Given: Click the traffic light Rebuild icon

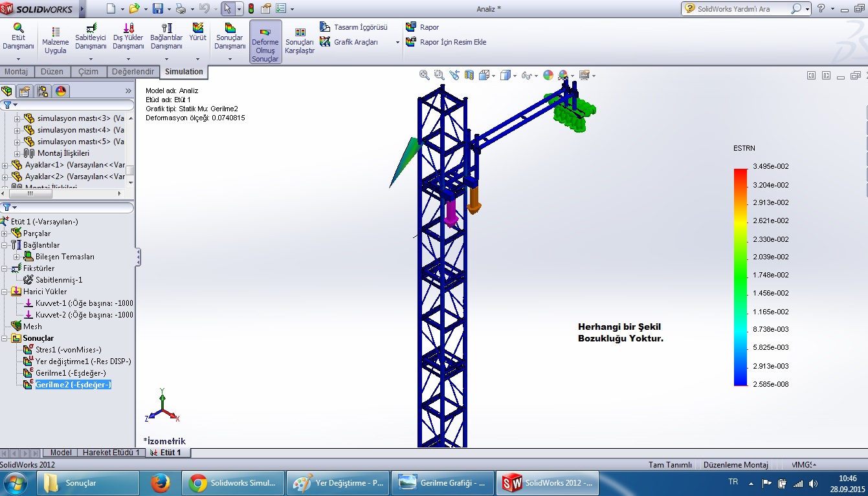Looking at the screenshot, I should coord(251,9).
